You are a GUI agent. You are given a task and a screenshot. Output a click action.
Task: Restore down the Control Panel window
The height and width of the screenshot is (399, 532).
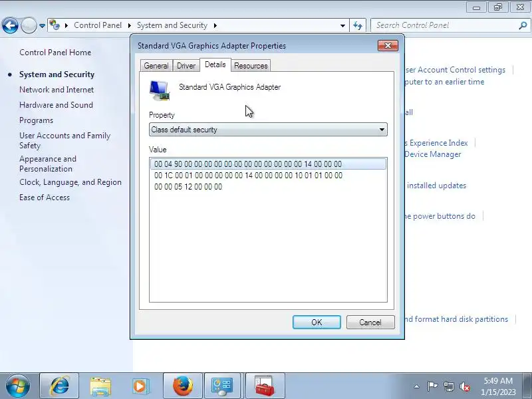(498, 7)
